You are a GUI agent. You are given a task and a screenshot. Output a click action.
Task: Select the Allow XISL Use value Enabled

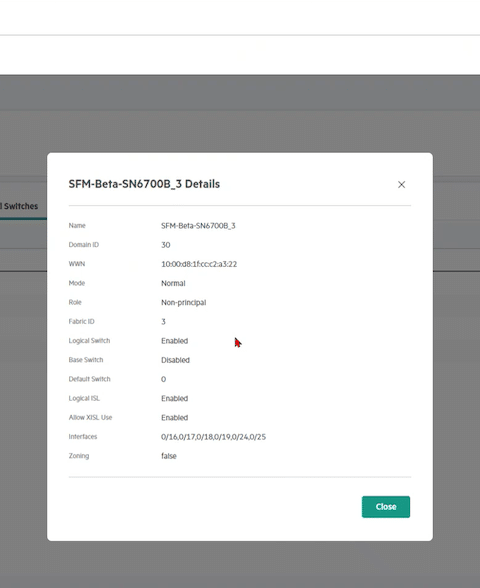(174, 417)
